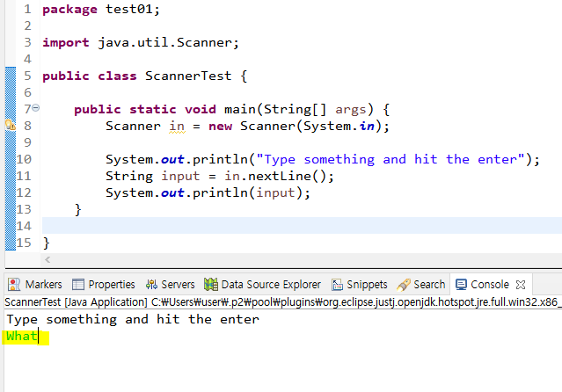This screenshot has height=392, width=562.
Task: Click 'String input' declaration on line 11
Action: [x=153, y=176]
